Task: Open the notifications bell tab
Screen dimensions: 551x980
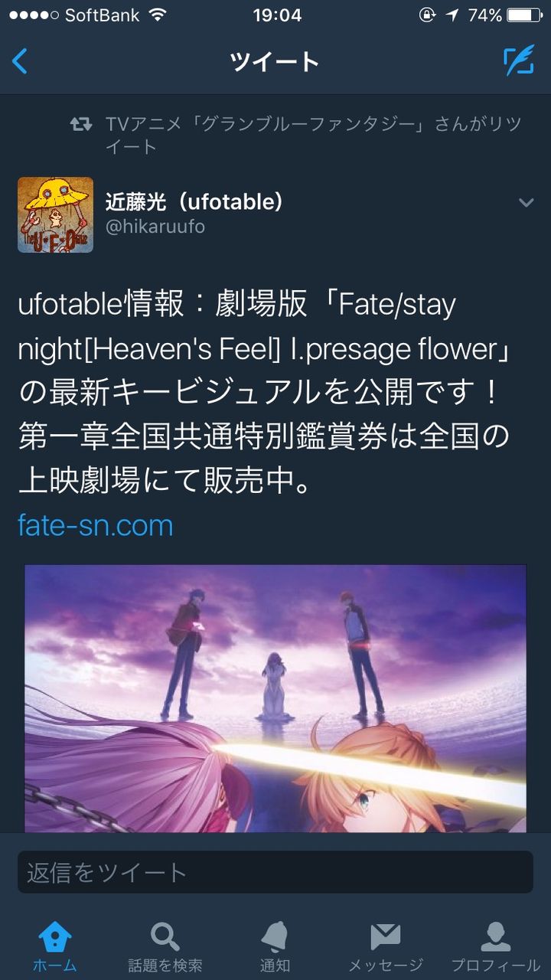Action: pos(275,946)
